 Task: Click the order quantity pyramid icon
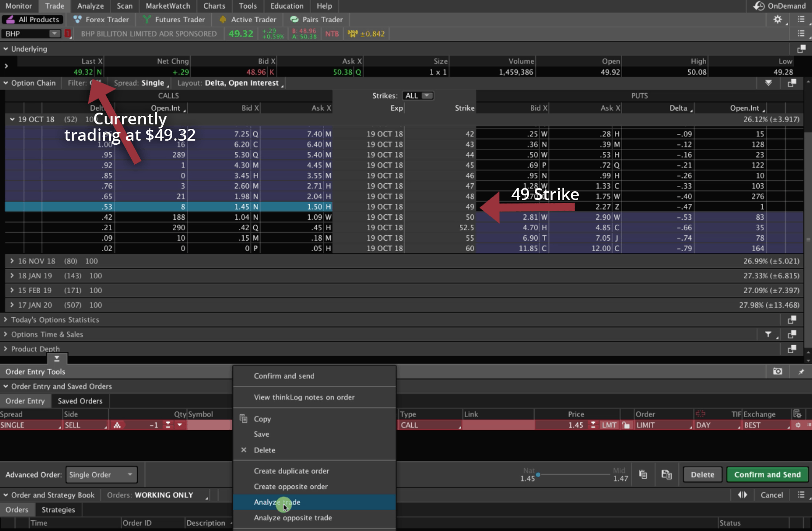(117, 425)
